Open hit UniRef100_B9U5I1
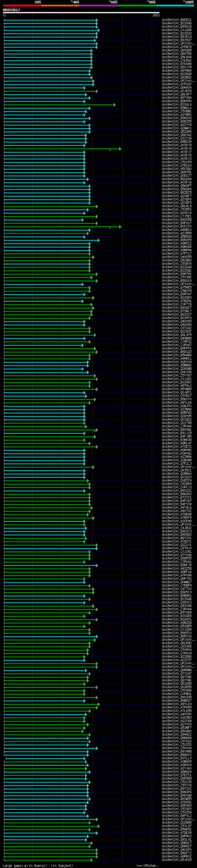This screenshot has height=868, width=197. click(176, 20)
